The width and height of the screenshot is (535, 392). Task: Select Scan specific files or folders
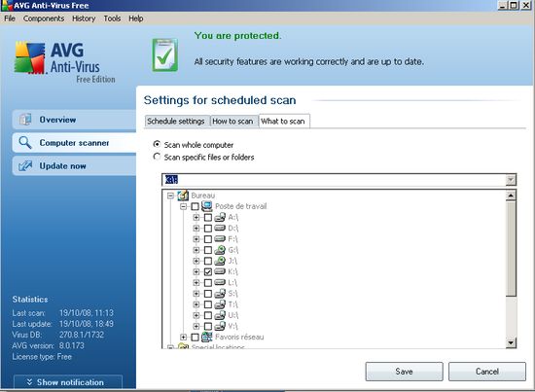(157, 157)
